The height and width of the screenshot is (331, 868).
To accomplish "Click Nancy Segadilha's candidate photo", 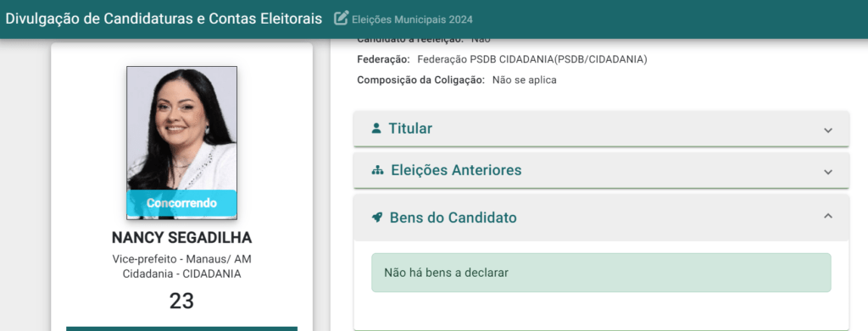I will pyautogui.click(x=181, y=142).
